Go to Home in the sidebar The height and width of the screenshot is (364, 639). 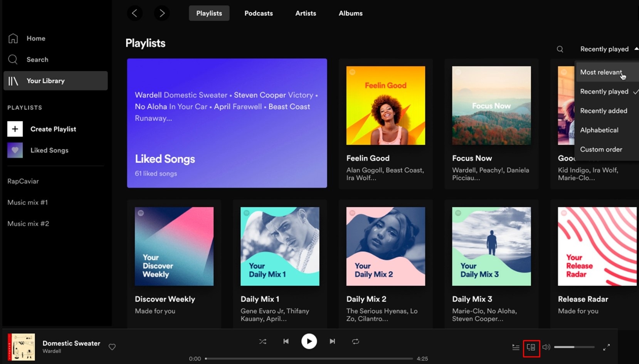point(36,38)
